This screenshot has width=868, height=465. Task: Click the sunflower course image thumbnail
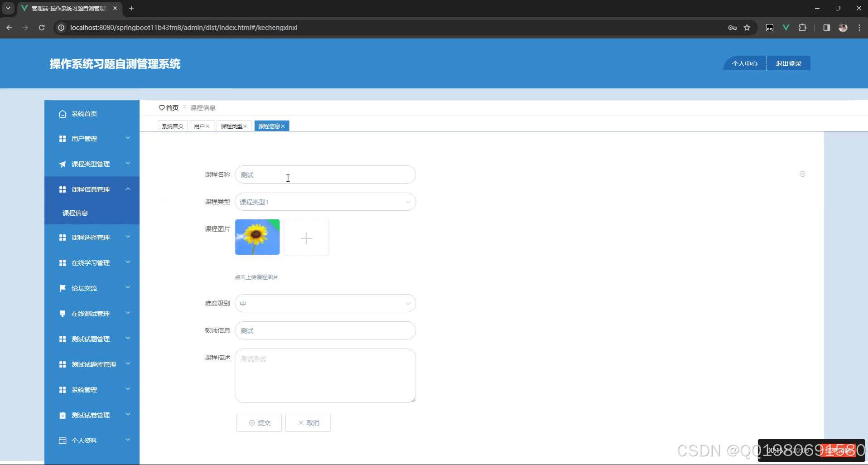click(257, 237)
